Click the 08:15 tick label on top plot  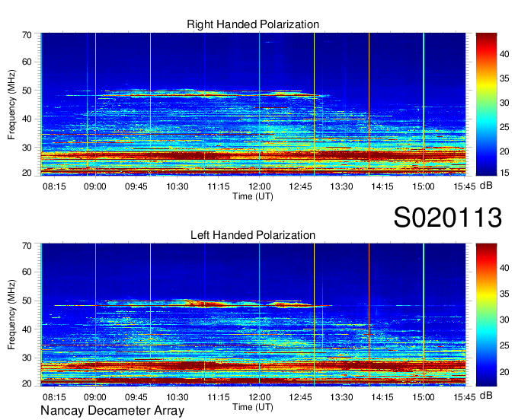pyautogui.click(x=54, y=186)
